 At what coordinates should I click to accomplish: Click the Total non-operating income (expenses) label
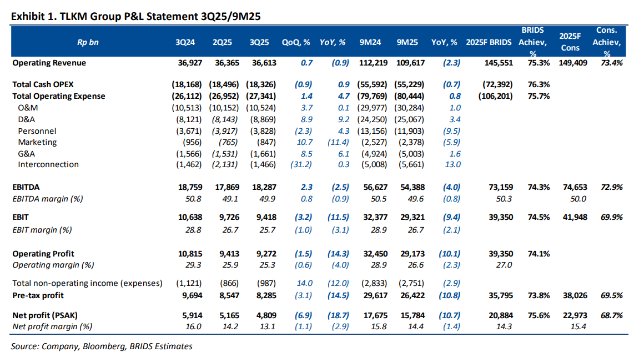coord(87,283)
